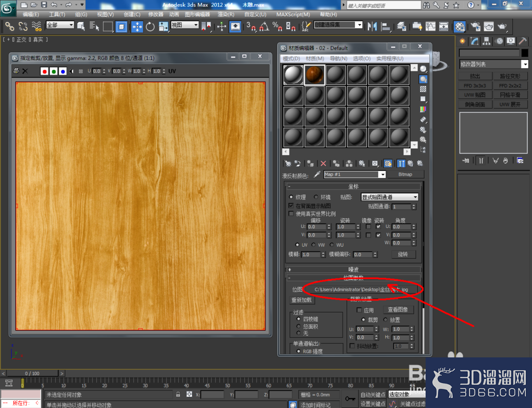Open the Utilities hammer panel tab
The height and width of the screenshot is (408, 532).
[x=522, y=41]
